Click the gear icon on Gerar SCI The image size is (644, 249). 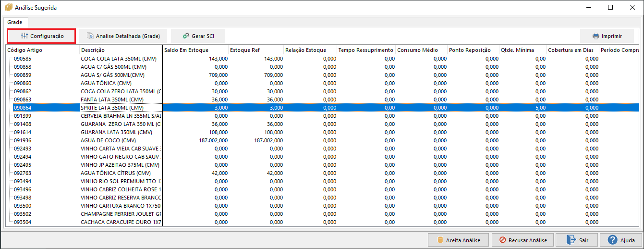coord(186,36)
